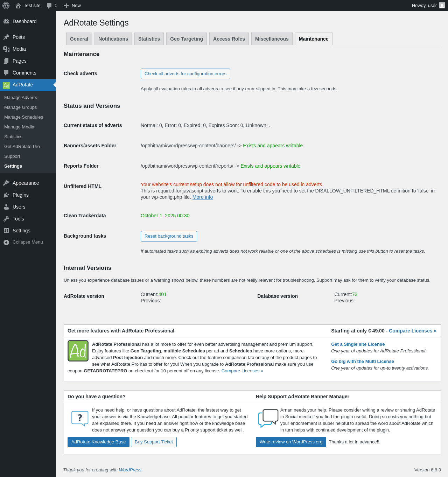This screenshot has height=477, width=448.
Task: Click the coupon code GETADROTATEPRO
Action: (x=105, y=371)
